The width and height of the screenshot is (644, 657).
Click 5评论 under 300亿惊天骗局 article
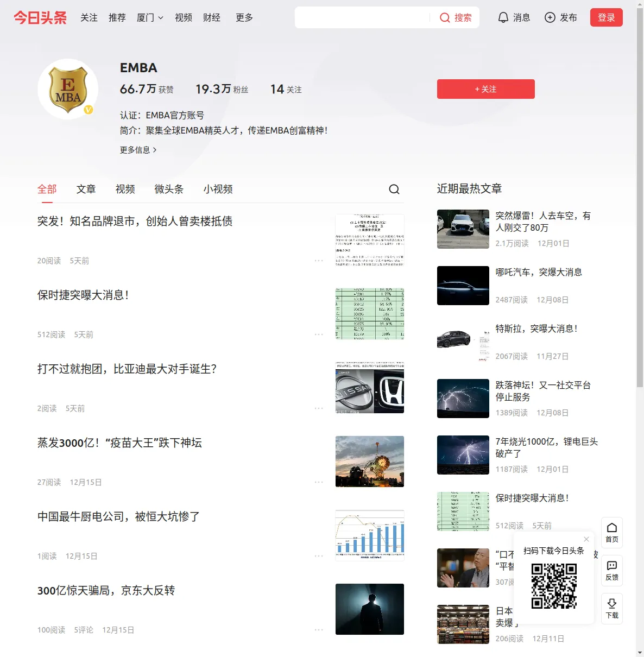point(84,630)
